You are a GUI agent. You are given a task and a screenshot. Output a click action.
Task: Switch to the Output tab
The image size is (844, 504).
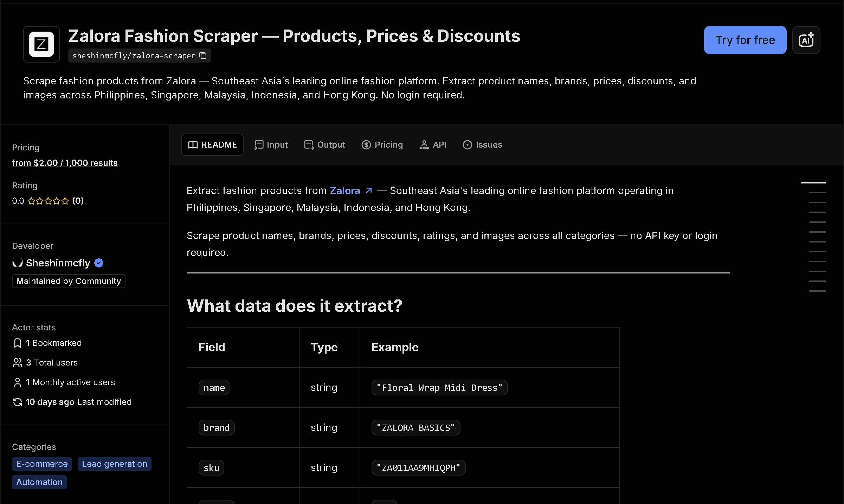click(x=324, y=145)
